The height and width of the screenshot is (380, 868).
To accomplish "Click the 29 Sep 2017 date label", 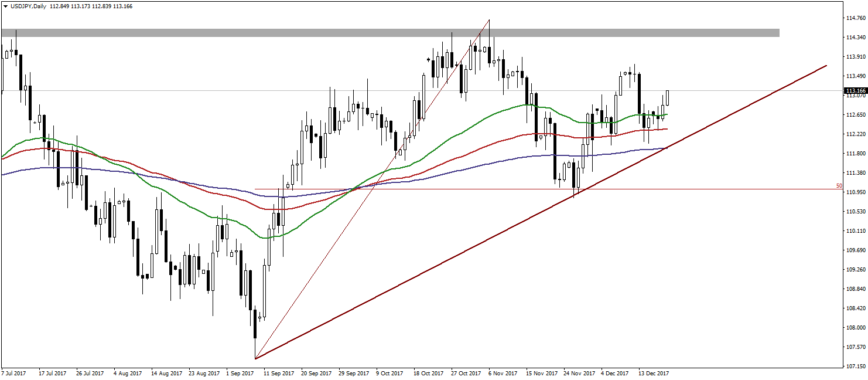I will [x=355, y=374].
